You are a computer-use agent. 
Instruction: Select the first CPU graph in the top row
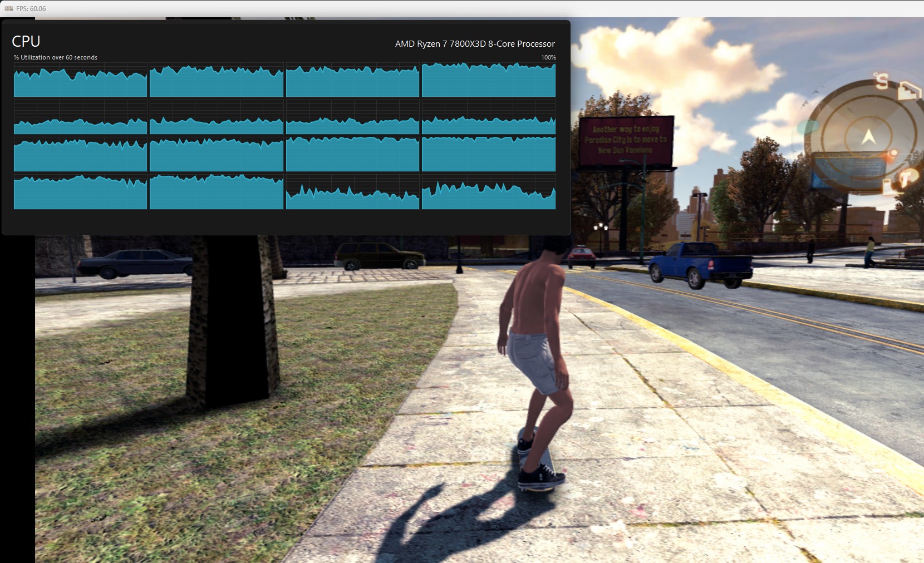80,80
